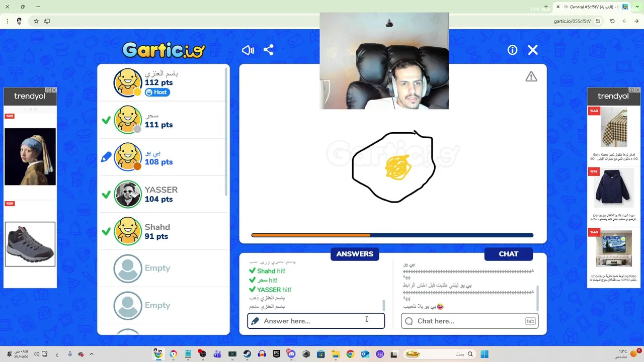Image resolution: width=644 pixels, height=362 pixels.
Task: Bookmark this page with the star icon
Action: tap(36, 21)
